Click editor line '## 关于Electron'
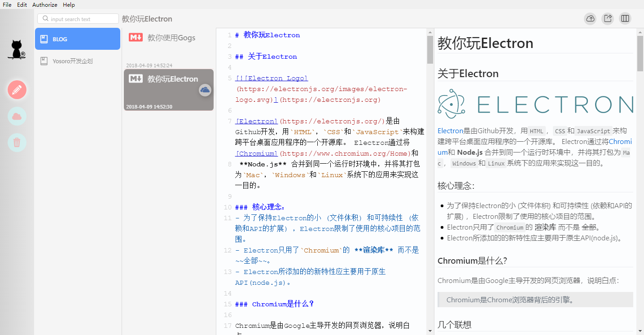The width and height of the screenshot is (644, 335). 266,57
